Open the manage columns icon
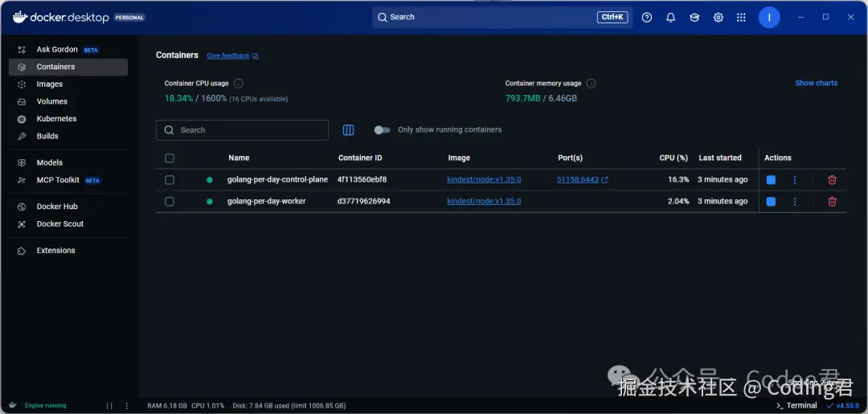The height and width of the screenshot is (414, 868). coord(348,130)
